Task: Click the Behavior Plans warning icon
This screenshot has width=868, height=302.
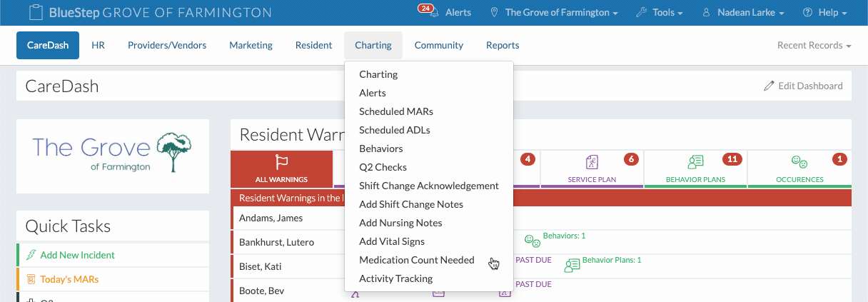Action: [x=695, y=162]
